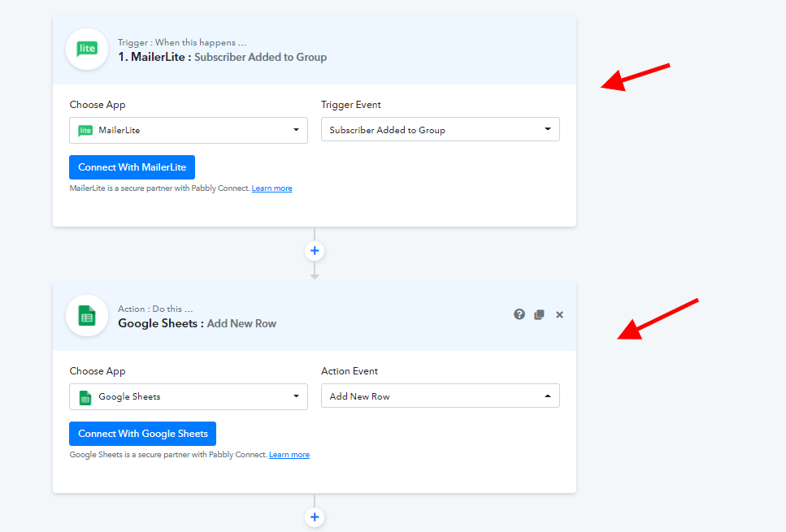Follow the Learn more link under Google Sheets
786x532 pixels.
click(289, 455)
